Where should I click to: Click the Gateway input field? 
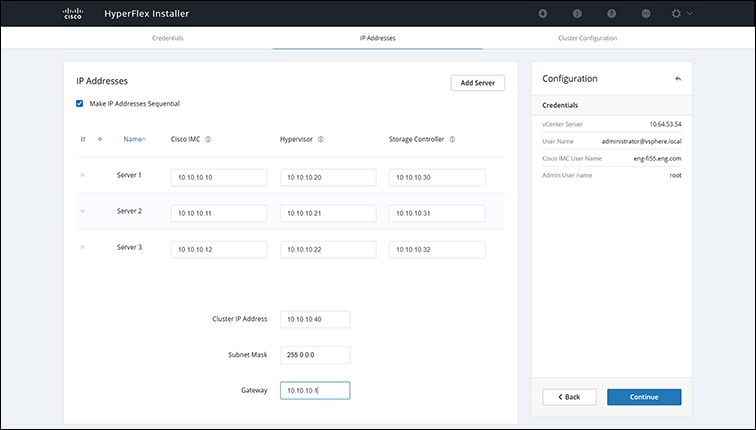[315, 390]
